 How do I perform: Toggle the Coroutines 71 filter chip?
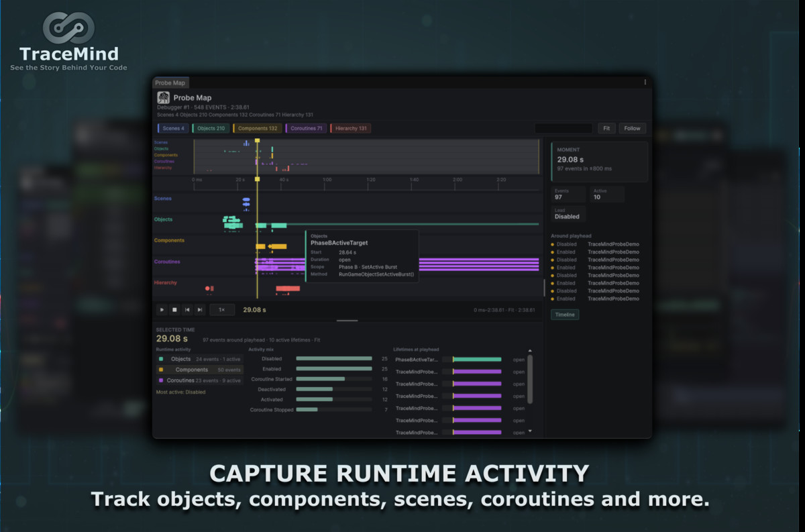pyautogui.click(x=306, y=128)
